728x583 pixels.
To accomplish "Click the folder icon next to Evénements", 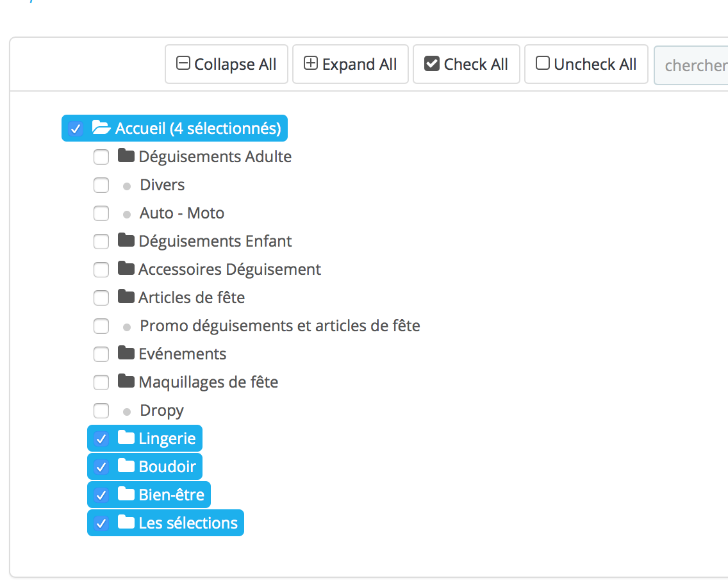I will pyautogui.click(x=126, y=353).
